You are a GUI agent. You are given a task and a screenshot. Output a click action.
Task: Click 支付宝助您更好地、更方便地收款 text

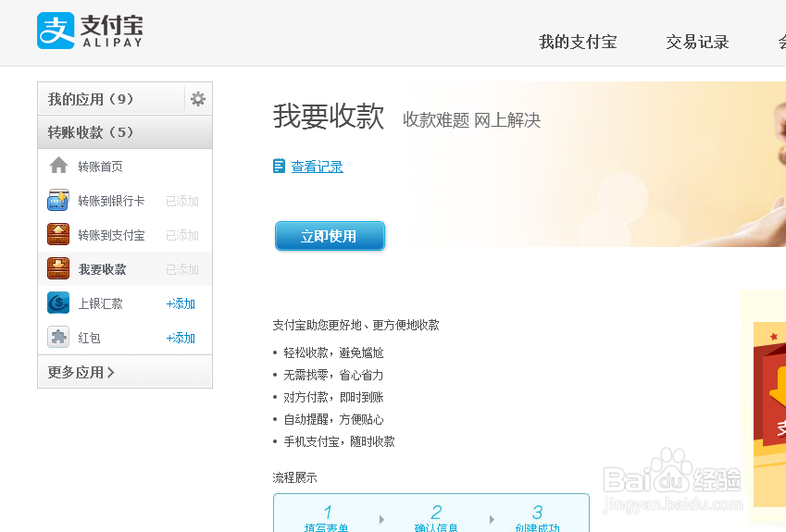pyautogui.click(x=356, y=325)
